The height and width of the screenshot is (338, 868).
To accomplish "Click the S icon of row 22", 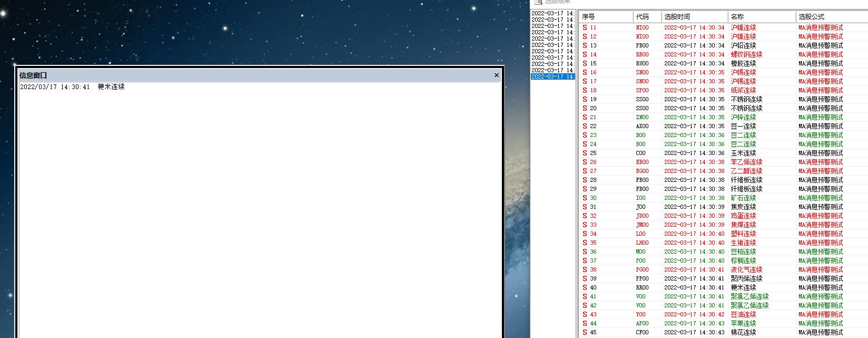I will [x=585, y=126].
